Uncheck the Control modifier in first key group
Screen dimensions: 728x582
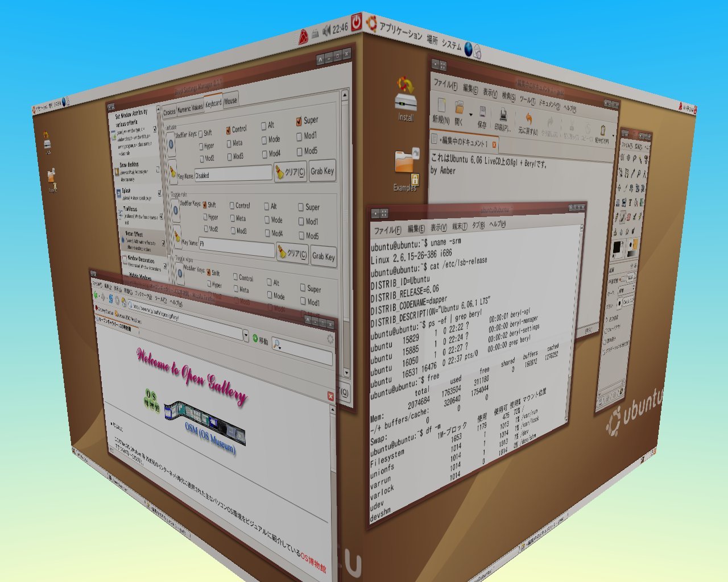pyautogui.click(x=229, y=130)
